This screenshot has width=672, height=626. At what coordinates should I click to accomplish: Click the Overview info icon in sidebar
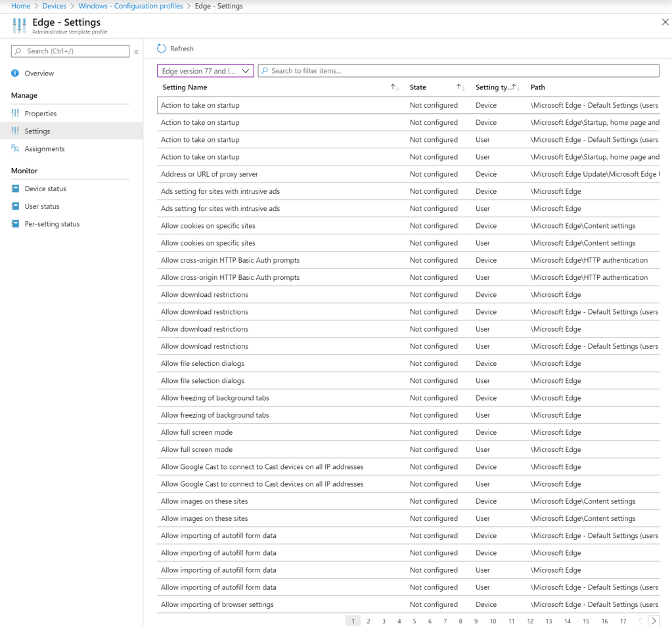tap(15, 74)
